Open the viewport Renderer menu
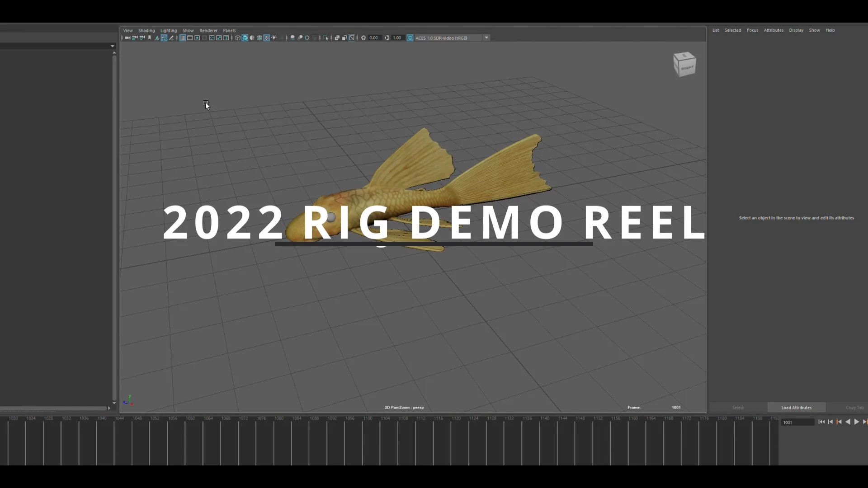 [208, 30]
